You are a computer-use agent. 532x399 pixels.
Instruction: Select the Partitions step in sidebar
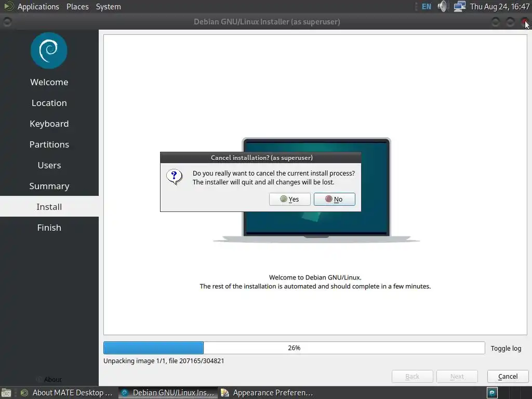[49, 144]
